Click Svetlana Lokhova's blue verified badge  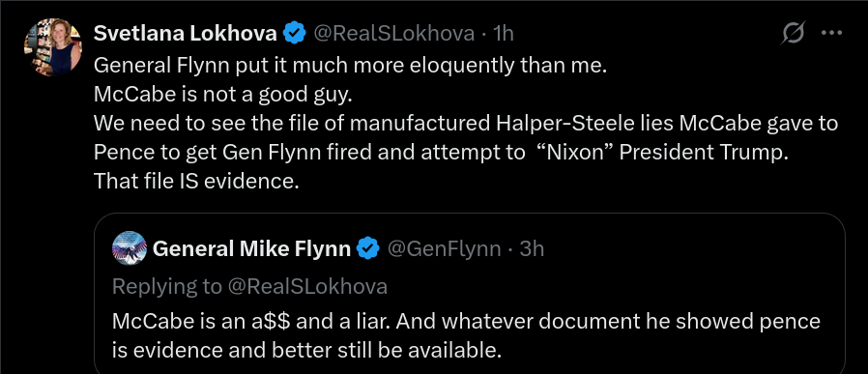coord(295,34)
